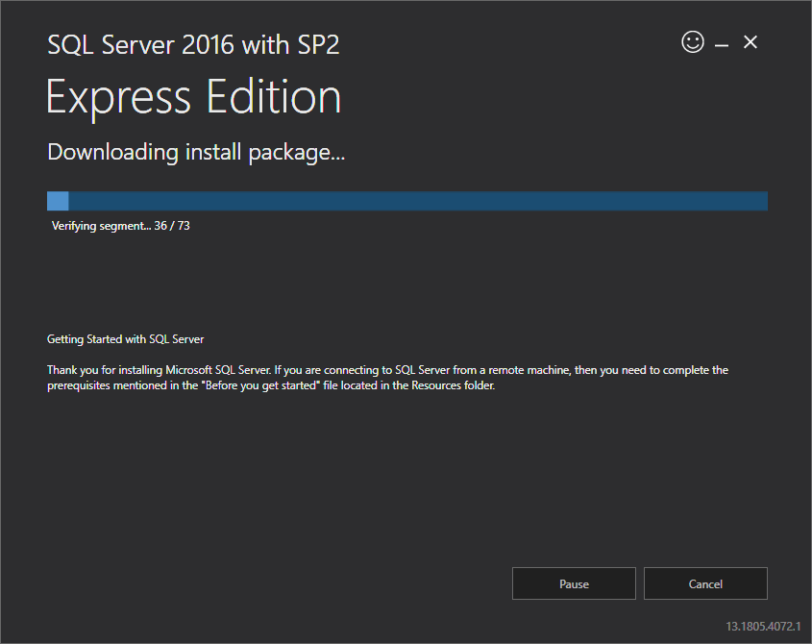Screen dimensions: 812x644
Task: Click the "Express Edition" heading
Action: (x=193, y=98)
